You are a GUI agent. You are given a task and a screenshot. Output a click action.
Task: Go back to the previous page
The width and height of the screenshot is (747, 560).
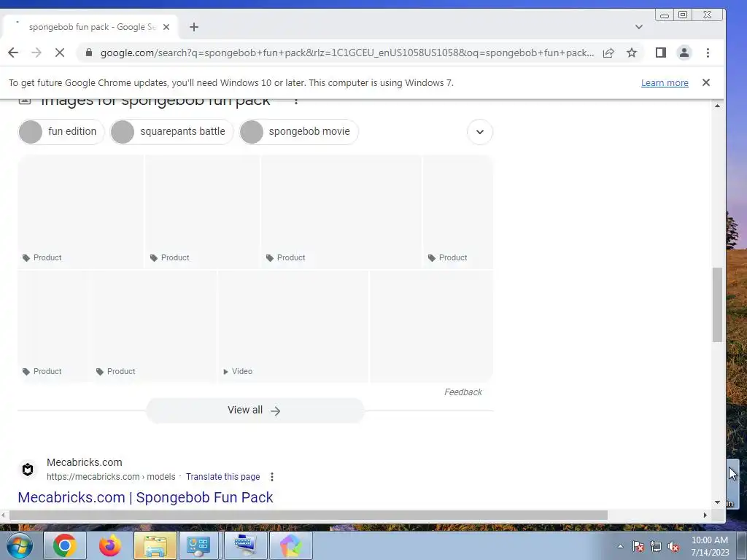point(13,52)
